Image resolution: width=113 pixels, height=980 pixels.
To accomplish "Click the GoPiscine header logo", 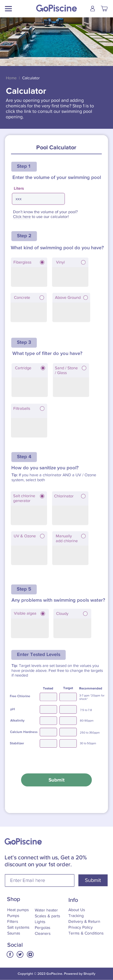I will [x=56, y=8].
